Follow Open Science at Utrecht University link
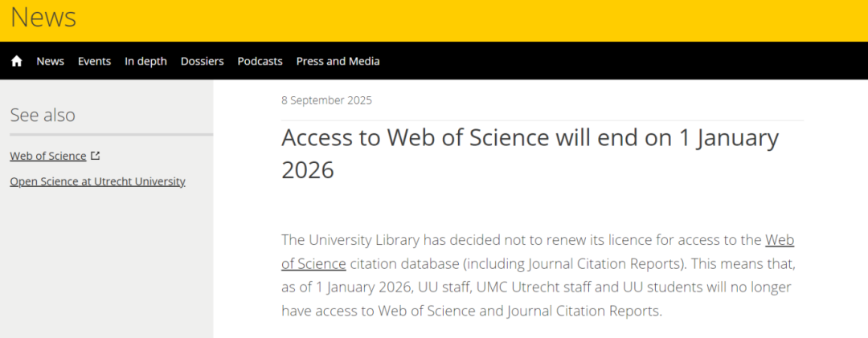 [97, 181]
